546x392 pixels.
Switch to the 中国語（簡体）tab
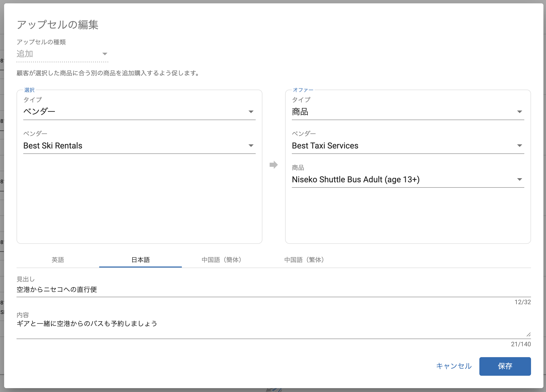click(x=221, y=260)
